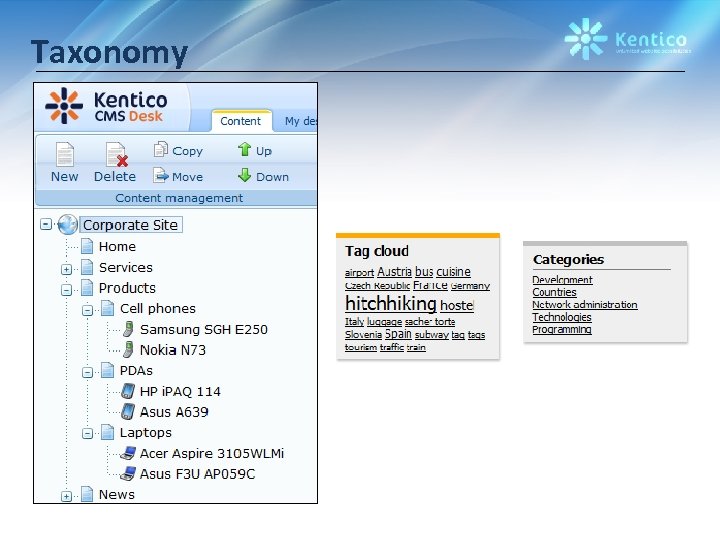The image size is (720, 540).
Task: Click the Samsung SGH E250 phone icon
Action: 128,329
